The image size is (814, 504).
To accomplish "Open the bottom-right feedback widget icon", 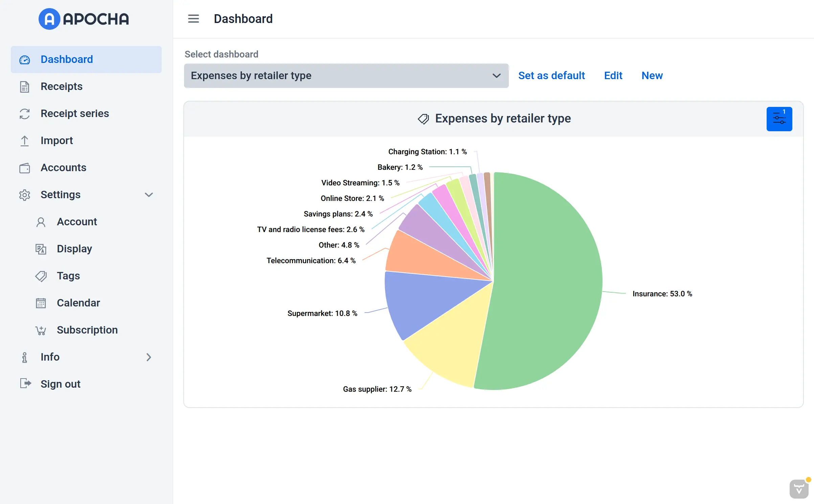I will [x=799, y=489].
